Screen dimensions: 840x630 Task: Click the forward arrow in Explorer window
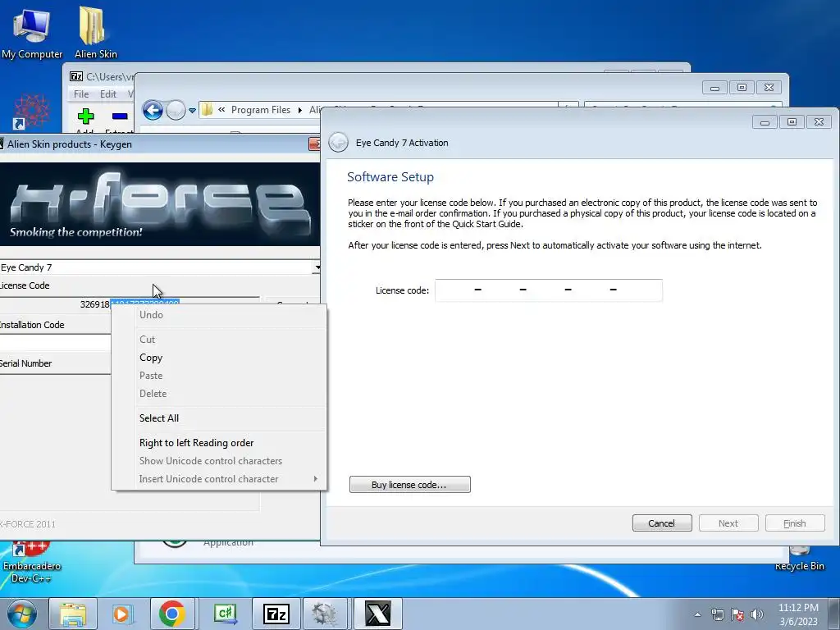tap(176, 111)
